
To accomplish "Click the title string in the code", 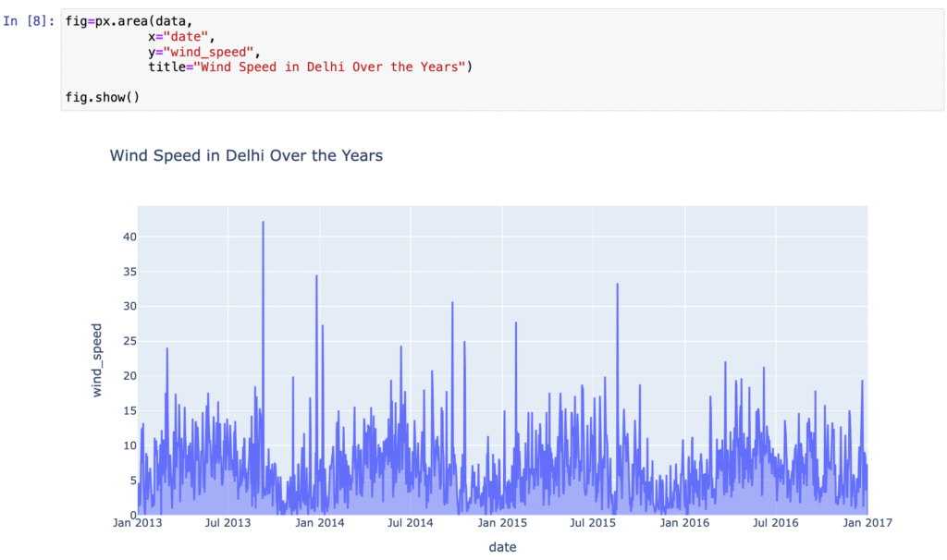I will point(329,67).
